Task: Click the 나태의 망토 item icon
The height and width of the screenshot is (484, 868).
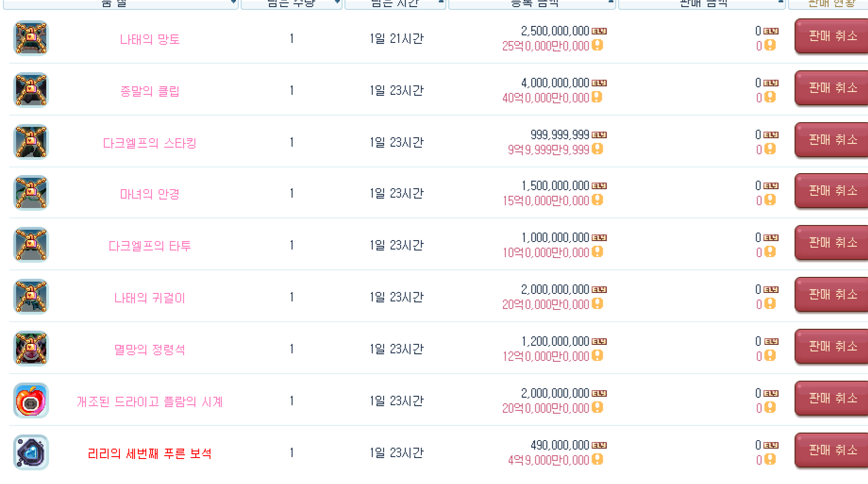Action: (31, 38)
